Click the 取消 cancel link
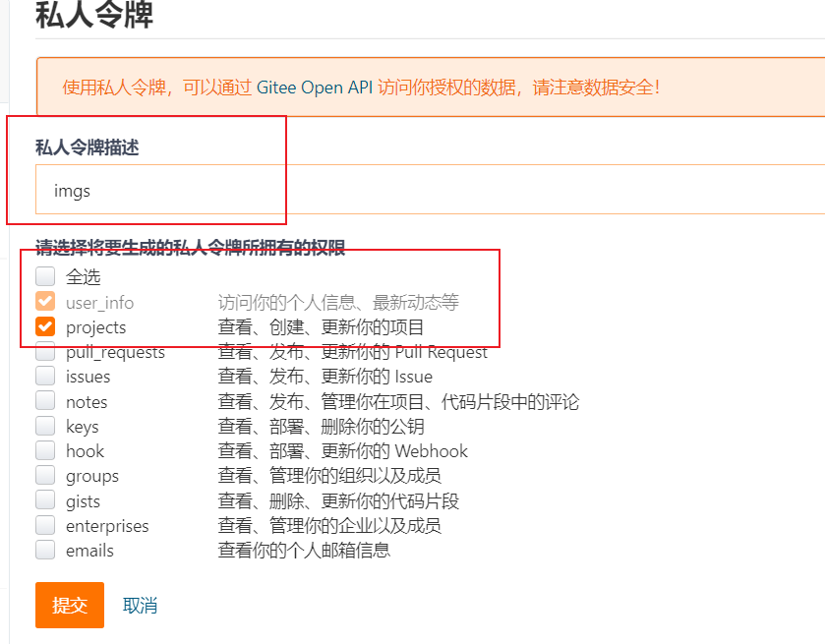The width and height of the screenshot is (825, 644). [140, 606]
